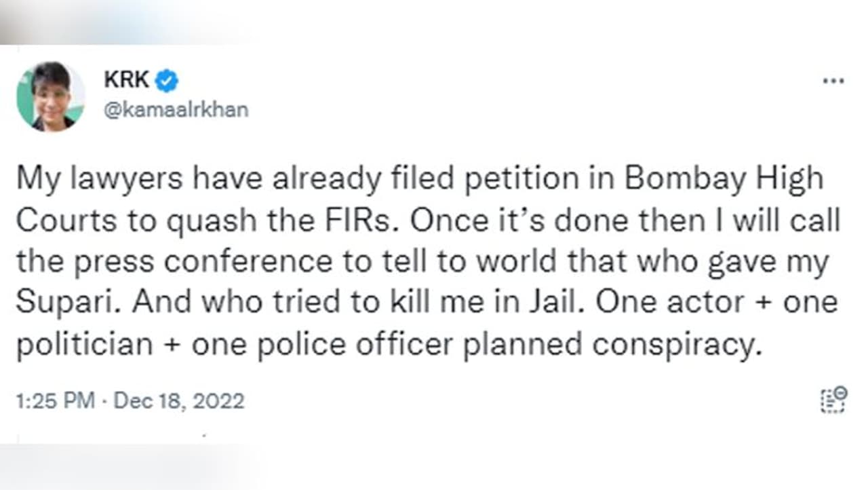Click the 1:25 PM timestamp
Viewport: 868px width, 490px height.
(56, 400)
